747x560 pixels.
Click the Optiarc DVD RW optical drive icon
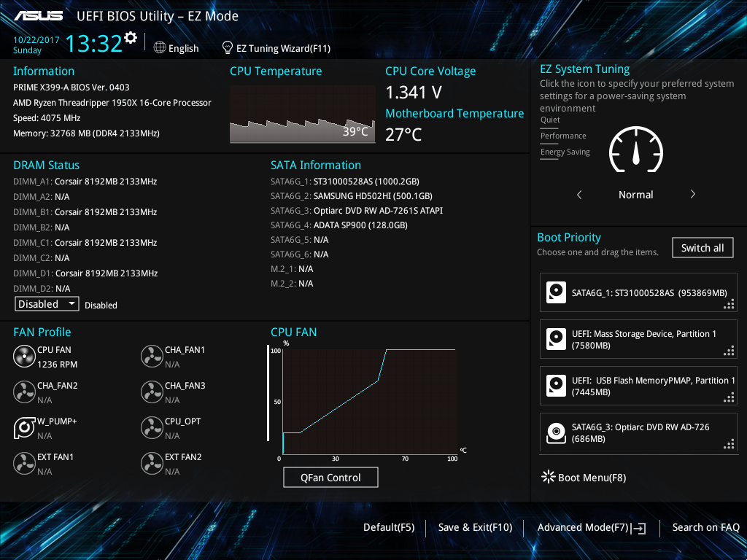pos(556,432)
